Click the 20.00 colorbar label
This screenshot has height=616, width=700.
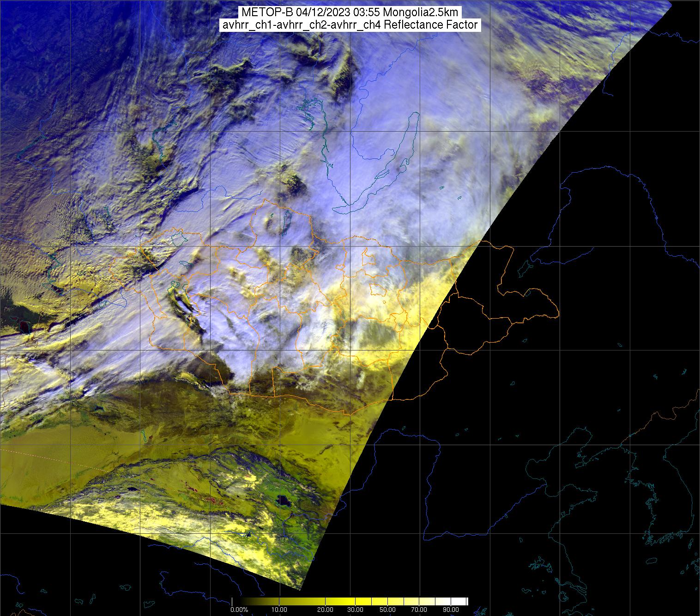pyautogui.click(x=326, y=610)
